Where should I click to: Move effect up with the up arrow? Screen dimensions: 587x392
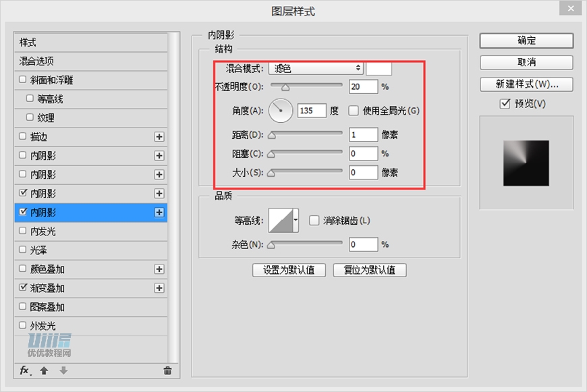(x=44, y=370)
